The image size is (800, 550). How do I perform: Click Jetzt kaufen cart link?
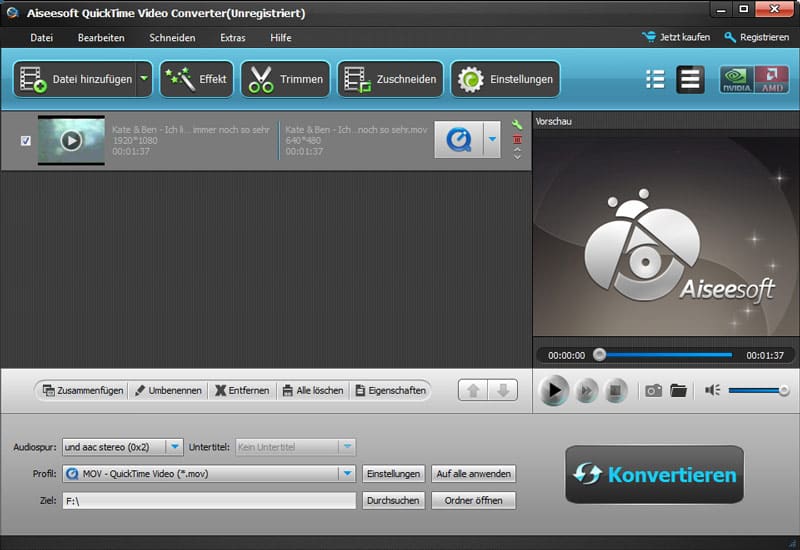pos(676,37)
